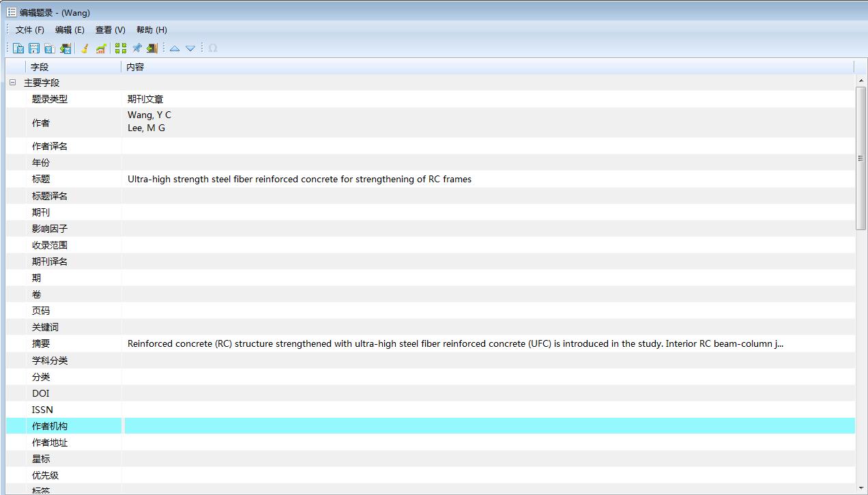868x495 pixels.
Task: Select the 作者 field label
Action: [x=41, y=123]
